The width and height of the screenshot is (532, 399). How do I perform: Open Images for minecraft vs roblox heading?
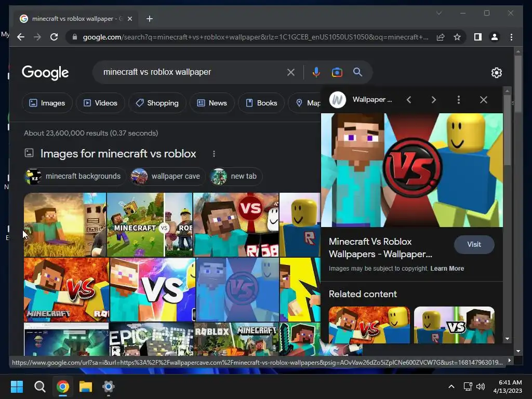click(x=118, y=154)
